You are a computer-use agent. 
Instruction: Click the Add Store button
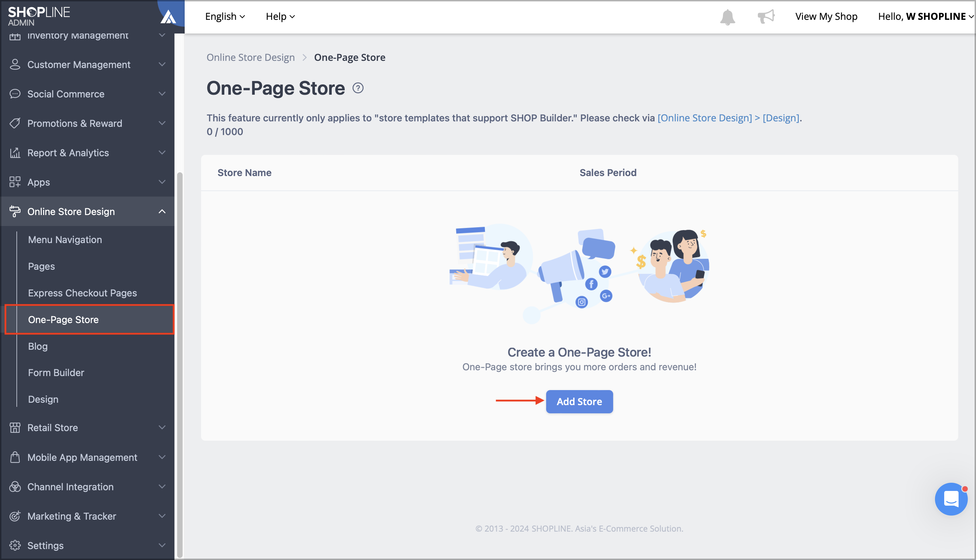click(579, 401)
